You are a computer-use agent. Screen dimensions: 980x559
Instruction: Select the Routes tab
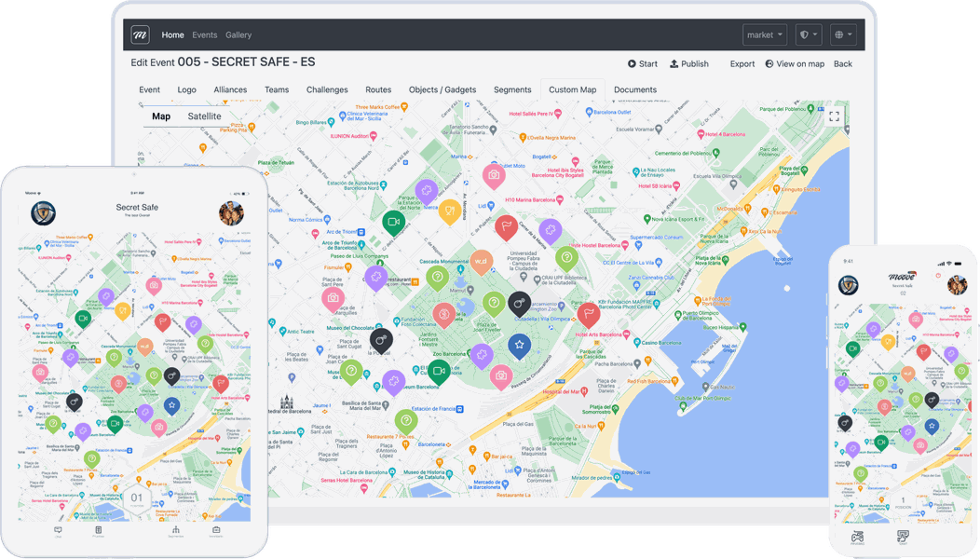tap(378, 89)
